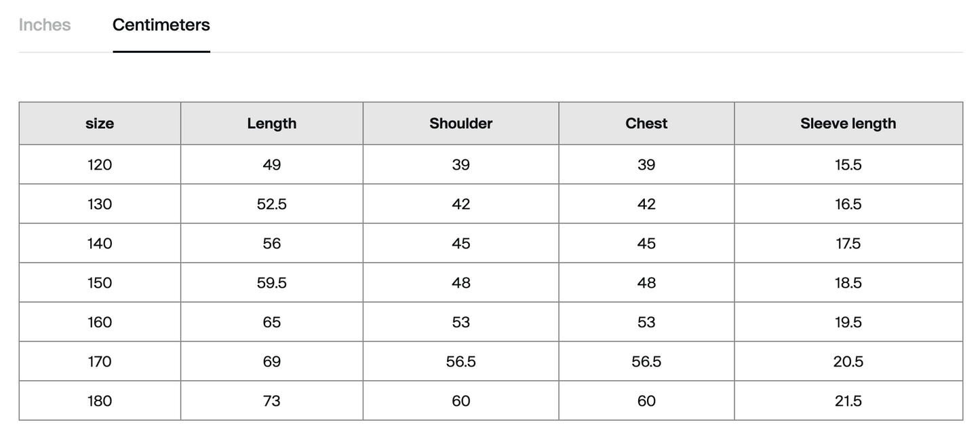Screen dimensions: 980x431
Task: Select the Centimeters tab
Action: click(161, 25)
